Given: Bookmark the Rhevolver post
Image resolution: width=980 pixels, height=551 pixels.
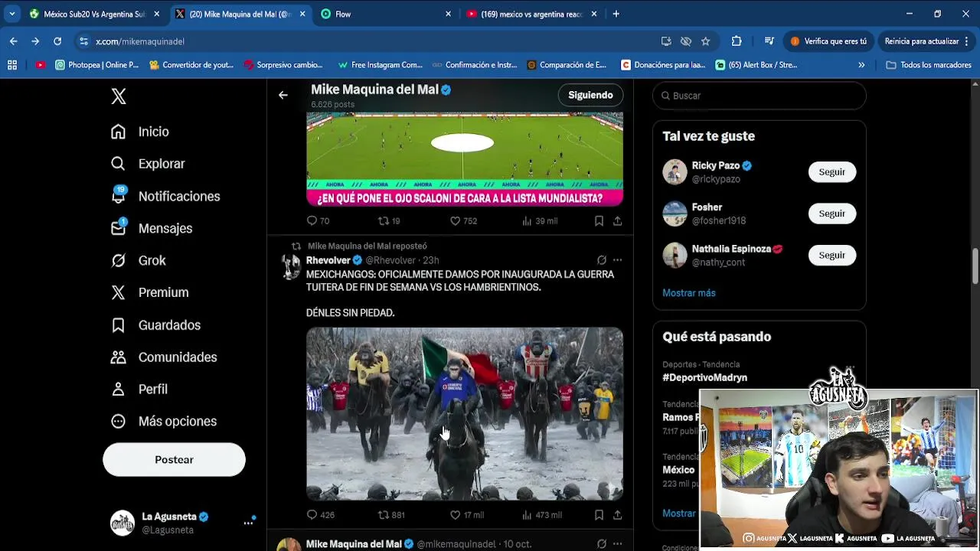Looking at the screenshot, I should pos(599,515).
